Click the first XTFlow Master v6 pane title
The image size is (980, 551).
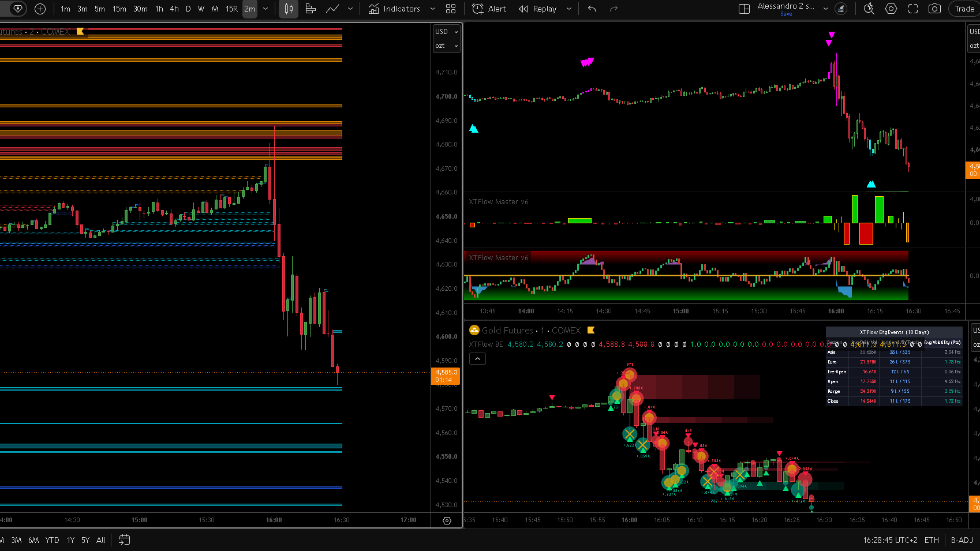[x=499, y=202]
